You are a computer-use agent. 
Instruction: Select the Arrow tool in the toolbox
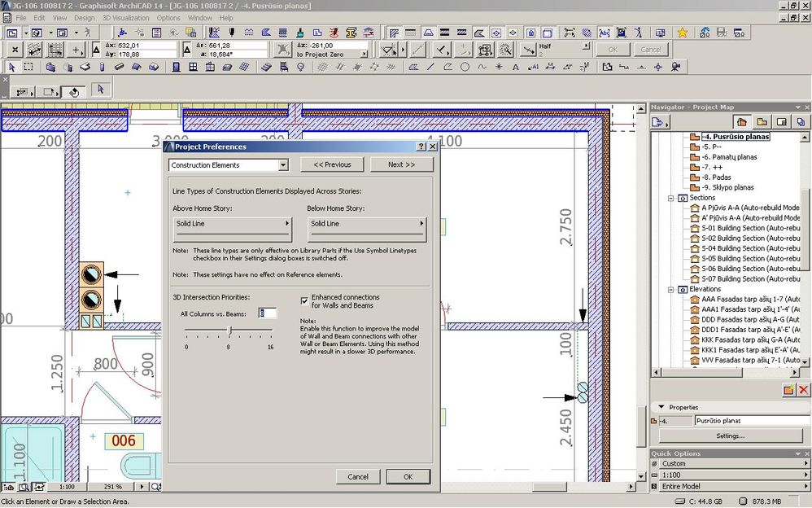point(11,67)
